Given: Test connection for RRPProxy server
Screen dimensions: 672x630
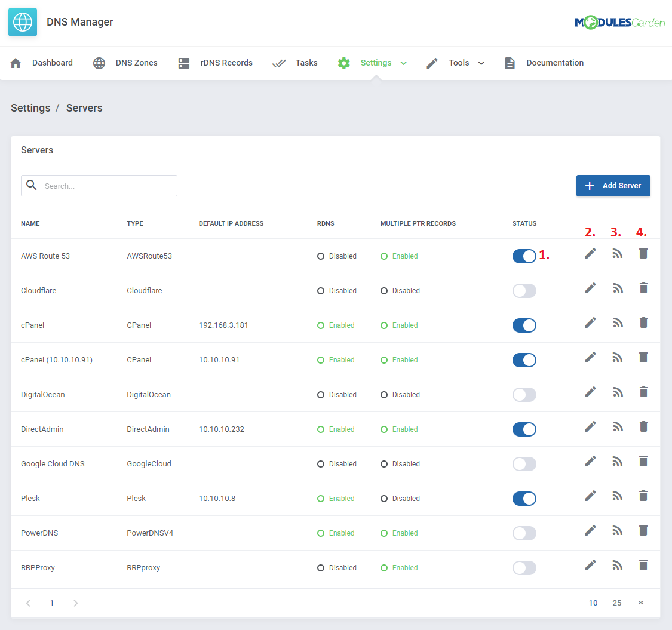Looking at the screenshot, I should pos(617,566).
